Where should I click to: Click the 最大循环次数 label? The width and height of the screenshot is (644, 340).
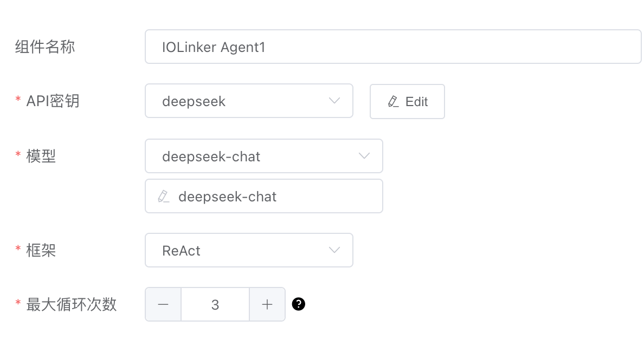71,304
